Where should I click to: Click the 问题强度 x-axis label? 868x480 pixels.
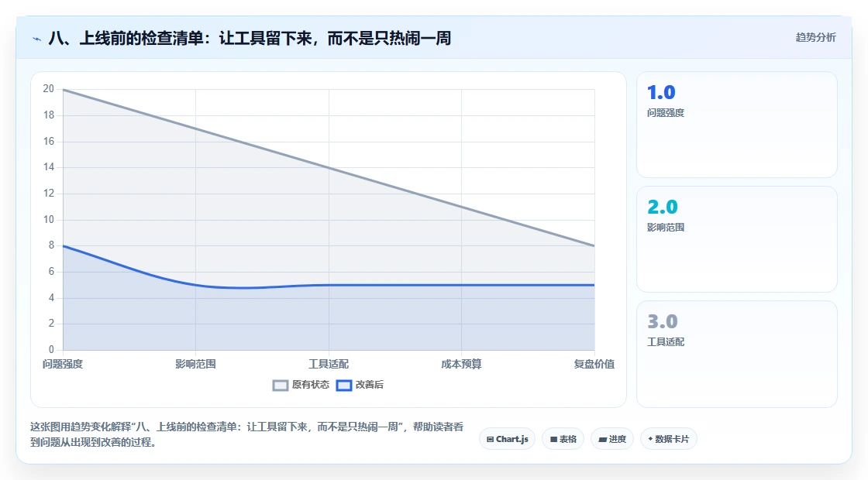coord(63,364)
